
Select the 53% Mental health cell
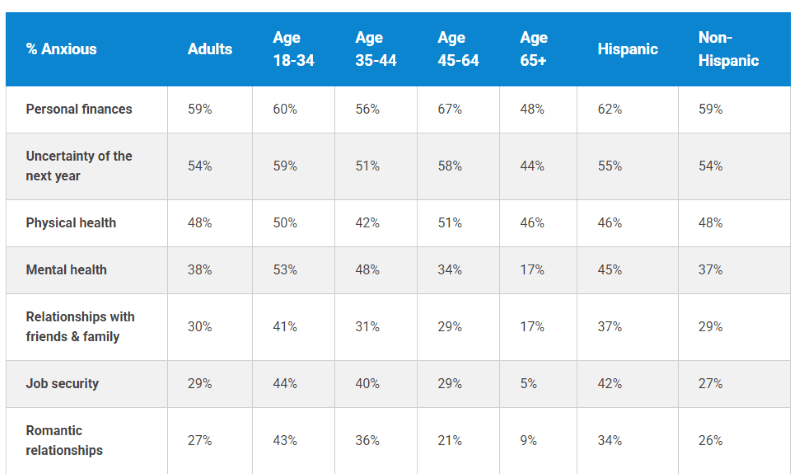coord(285,269)
